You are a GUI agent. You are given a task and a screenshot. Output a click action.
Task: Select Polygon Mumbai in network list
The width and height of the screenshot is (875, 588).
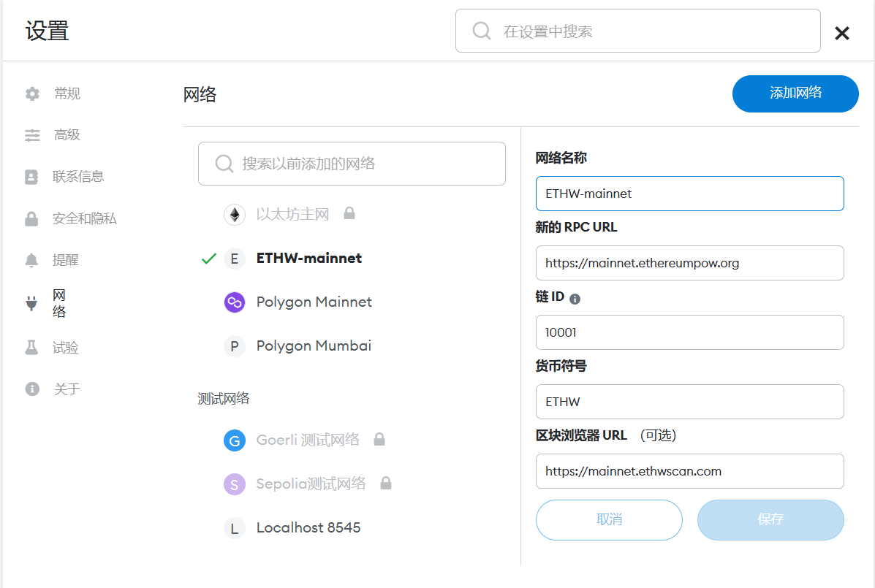pos(314,346)
